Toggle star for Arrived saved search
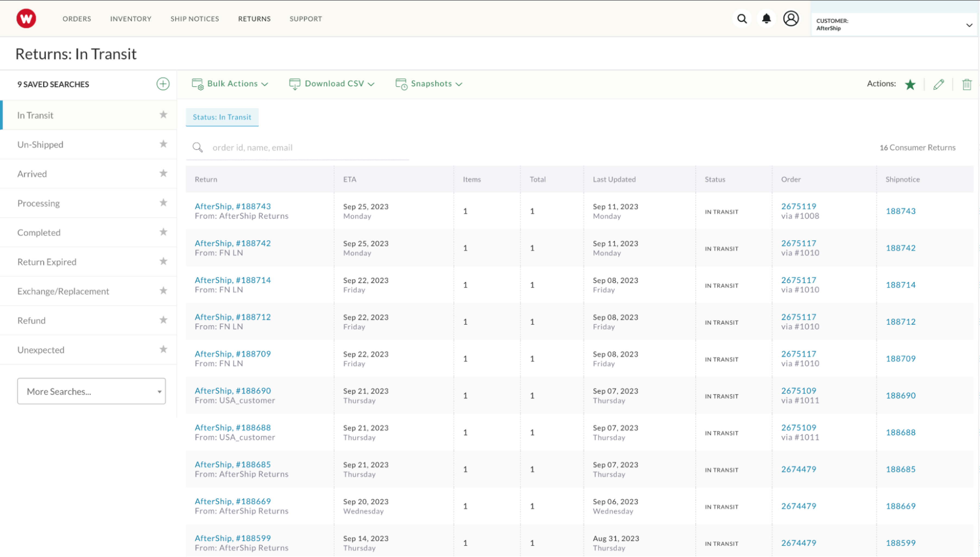 pyautogui.click(x=164, y=173)
